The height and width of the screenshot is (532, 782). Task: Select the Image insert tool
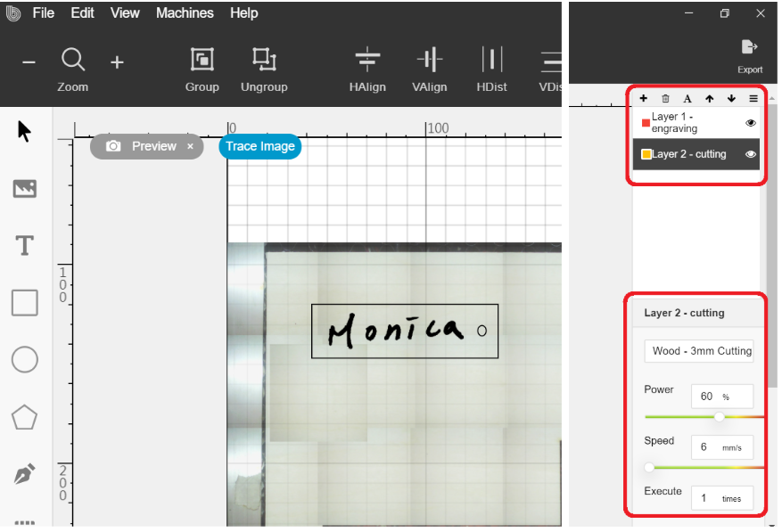point(24,188)
